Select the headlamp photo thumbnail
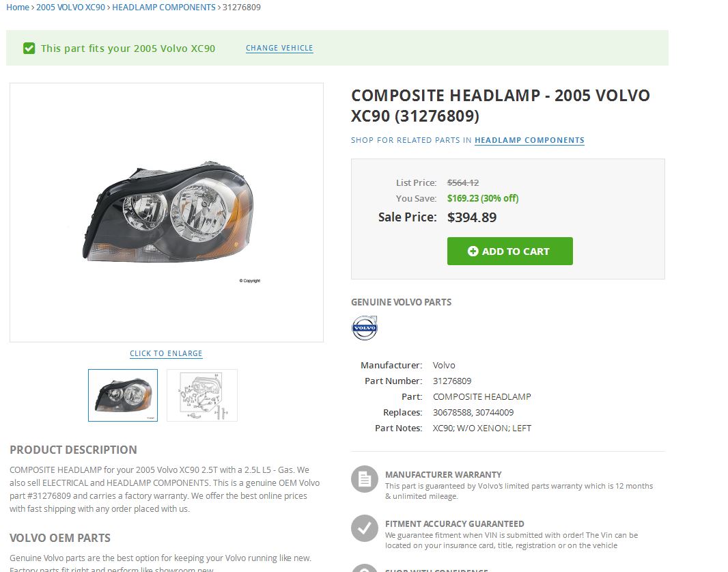Viewport: 728px width, 572px height. [123, 395]
